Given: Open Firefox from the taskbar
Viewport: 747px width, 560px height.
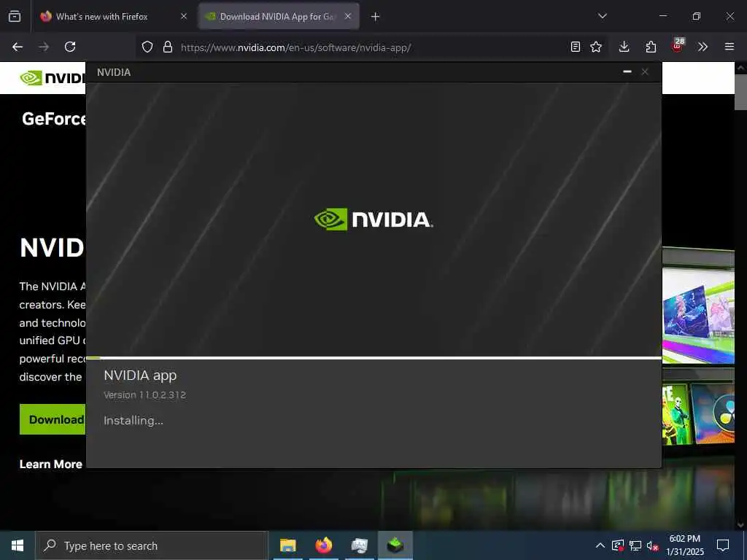Looking at the screenshot, I should tap(324, 545).
